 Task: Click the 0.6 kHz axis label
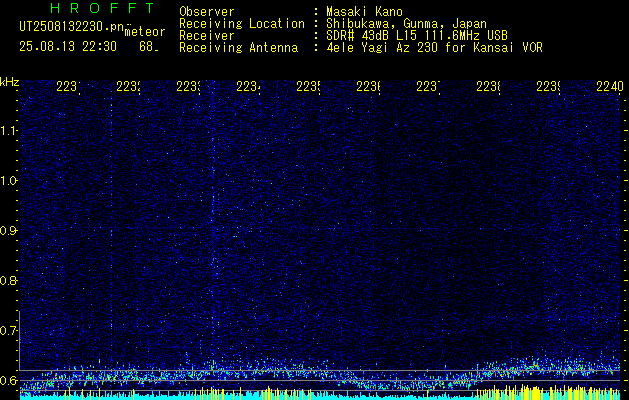tap(8, 380)
